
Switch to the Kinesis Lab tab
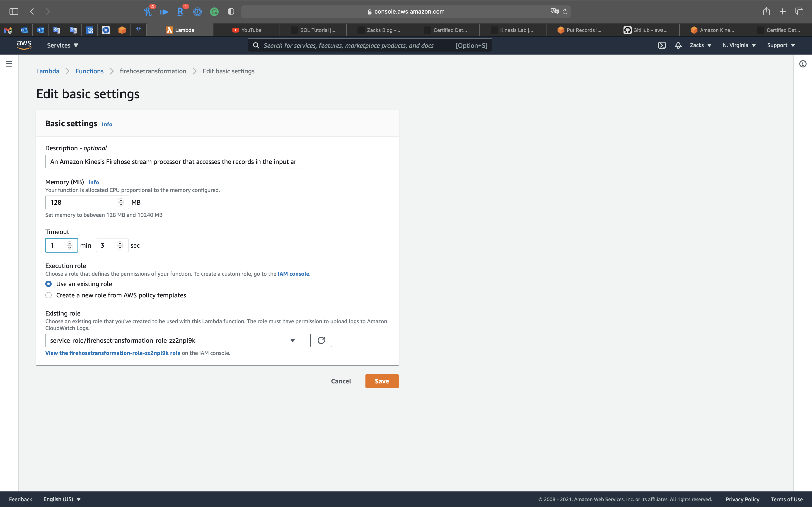(512, 30)
